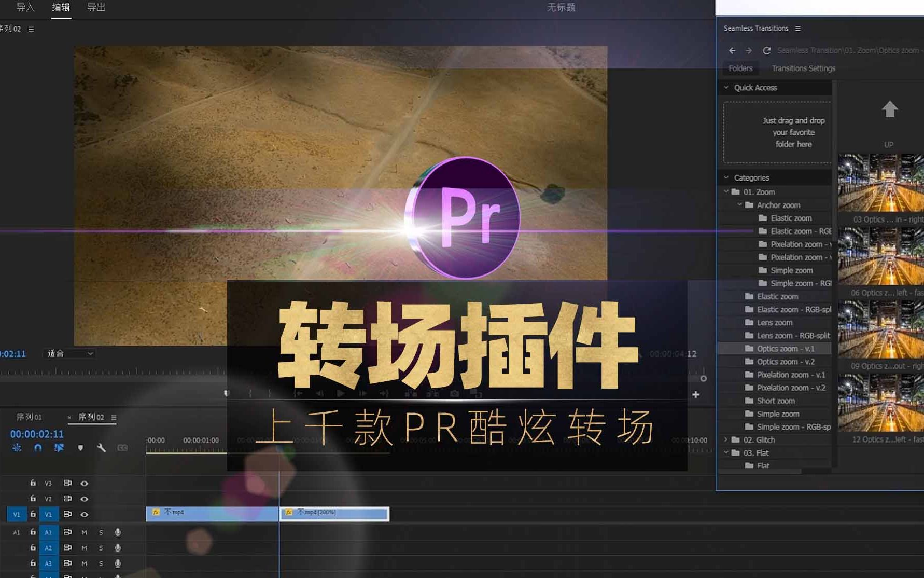The height and width of the screenshot is (578, 924).
Task: Click the linked selection icon in timeline toolbar
Action: [x=59, y=448]
